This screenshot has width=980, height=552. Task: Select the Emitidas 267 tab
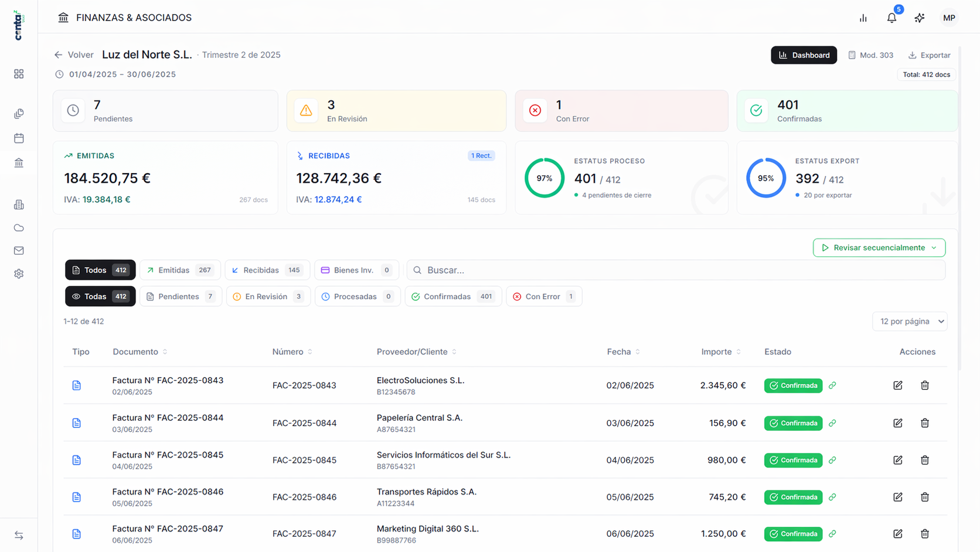pos(180,270)
